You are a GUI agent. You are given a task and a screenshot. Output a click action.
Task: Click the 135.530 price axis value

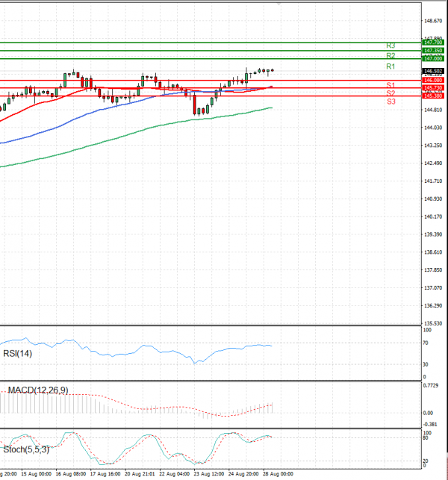click(x=433, y=323)
